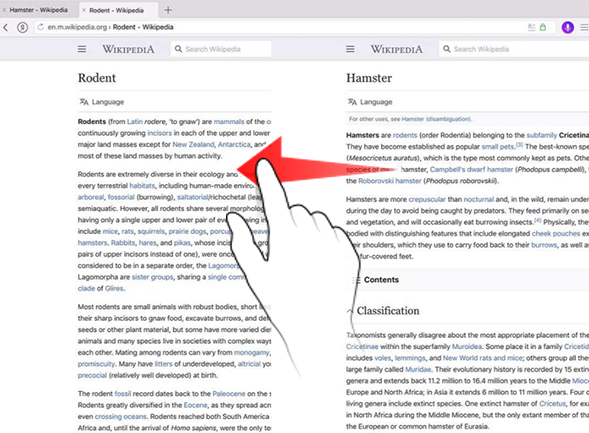Open the cheek pouches link
Viewport: 589px width, 433px height.
pyautogui.click(x=556, y=234)
